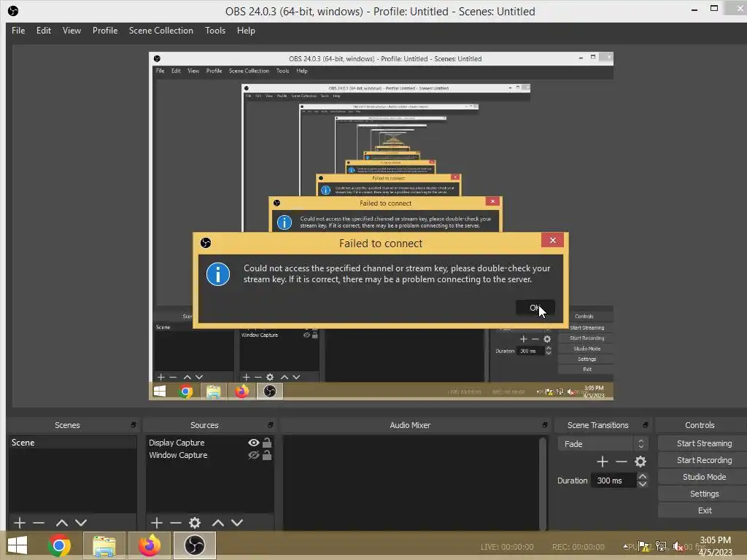Image resolution: width=747 pixels, height=560 pixels.
Task: Move scene up with arrow icon
Action: coord(61,523)
